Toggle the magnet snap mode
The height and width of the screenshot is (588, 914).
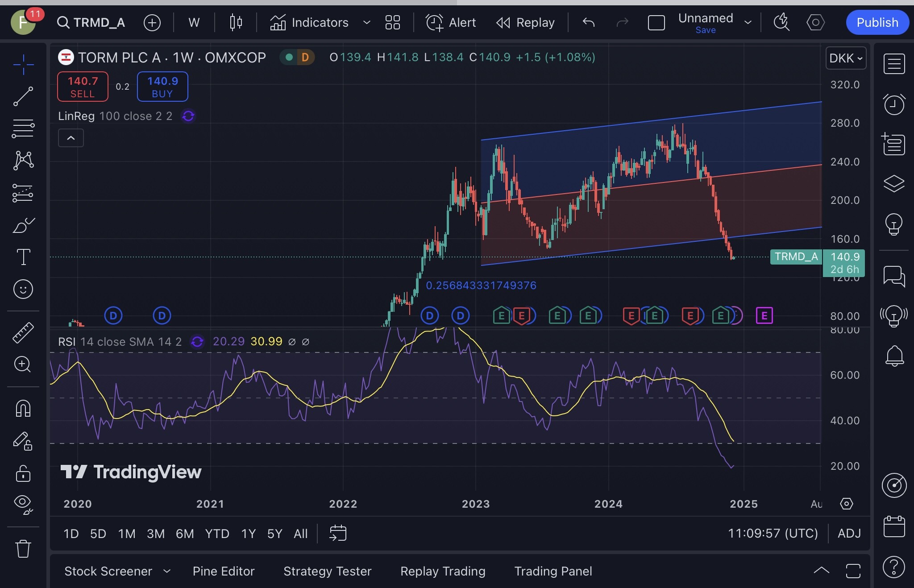[23, 408]
